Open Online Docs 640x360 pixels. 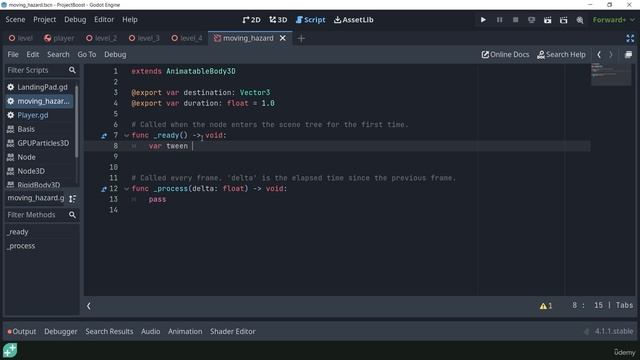tap(505, 55)
